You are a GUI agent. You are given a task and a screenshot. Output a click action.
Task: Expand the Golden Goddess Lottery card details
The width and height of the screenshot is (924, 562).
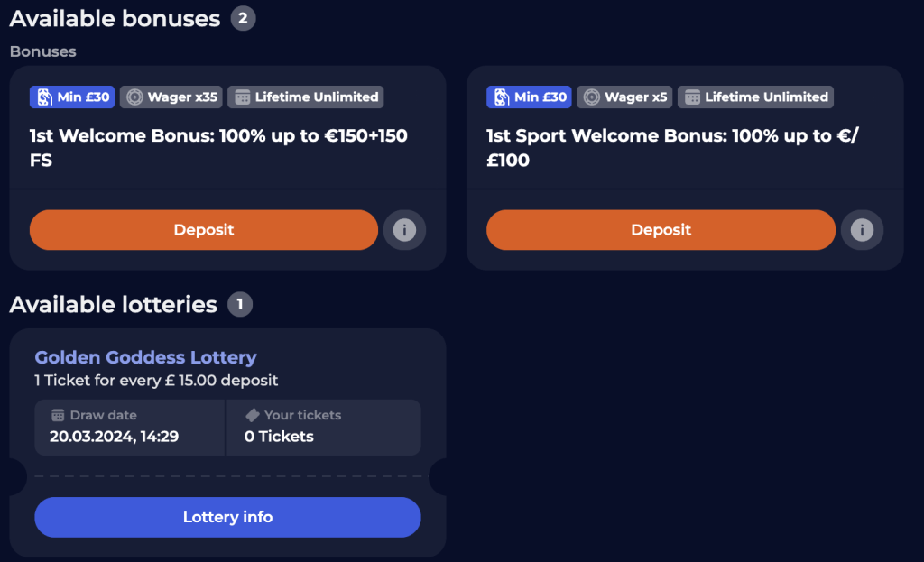227,397
